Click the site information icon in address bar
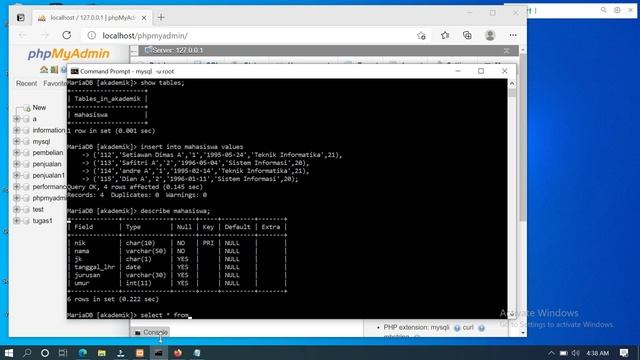 click(92, 36)
